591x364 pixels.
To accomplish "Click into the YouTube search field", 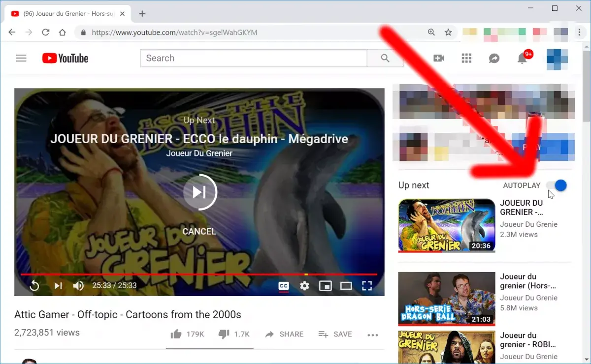I will (254, 58).
